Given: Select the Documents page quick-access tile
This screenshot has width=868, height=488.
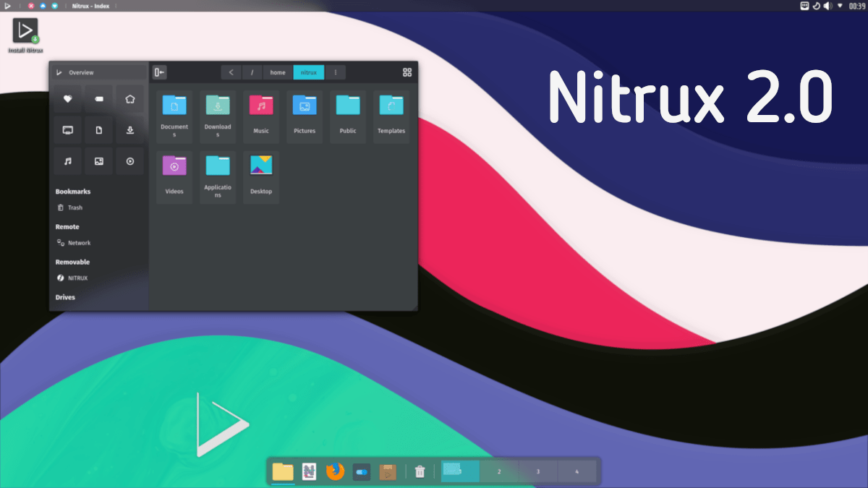Looking at the screenshot, I should [99, 130].
